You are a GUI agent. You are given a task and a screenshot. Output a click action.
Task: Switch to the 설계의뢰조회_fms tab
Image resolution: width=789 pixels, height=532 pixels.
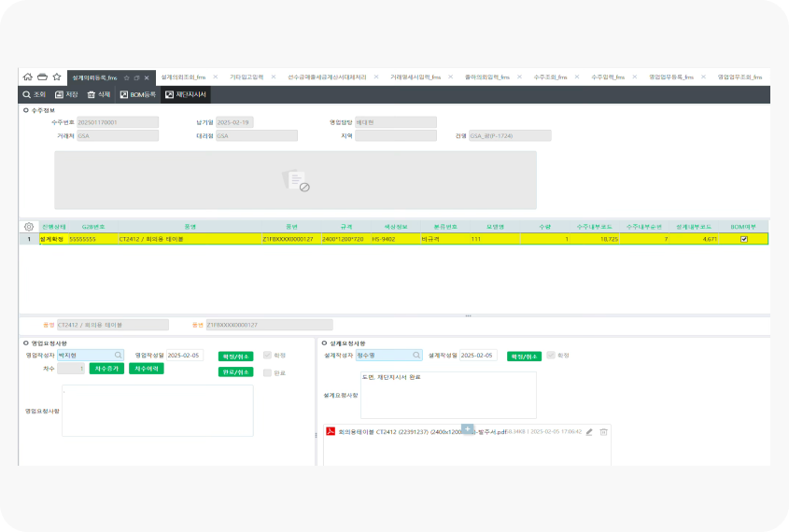tap(183, 77)
